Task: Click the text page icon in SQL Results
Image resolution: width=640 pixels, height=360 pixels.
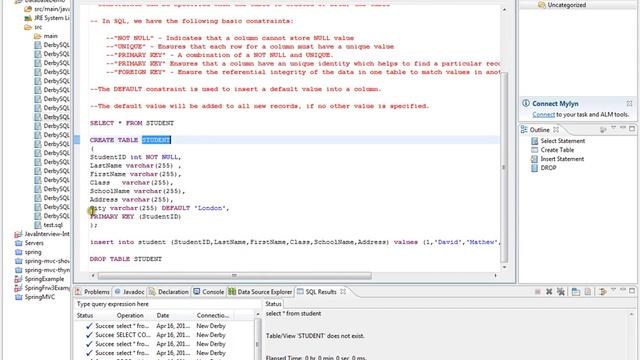Action: pos(587,291)
